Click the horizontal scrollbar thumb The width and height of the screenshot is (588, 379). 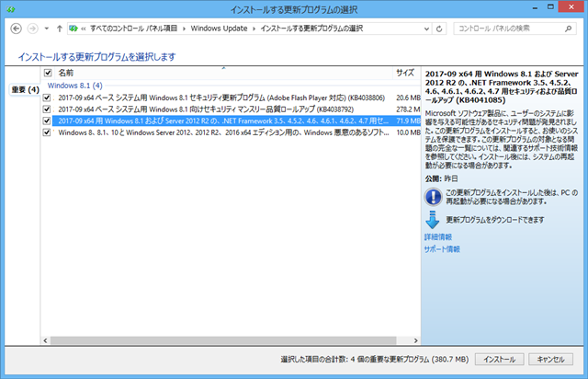click(x=223, y=340)
